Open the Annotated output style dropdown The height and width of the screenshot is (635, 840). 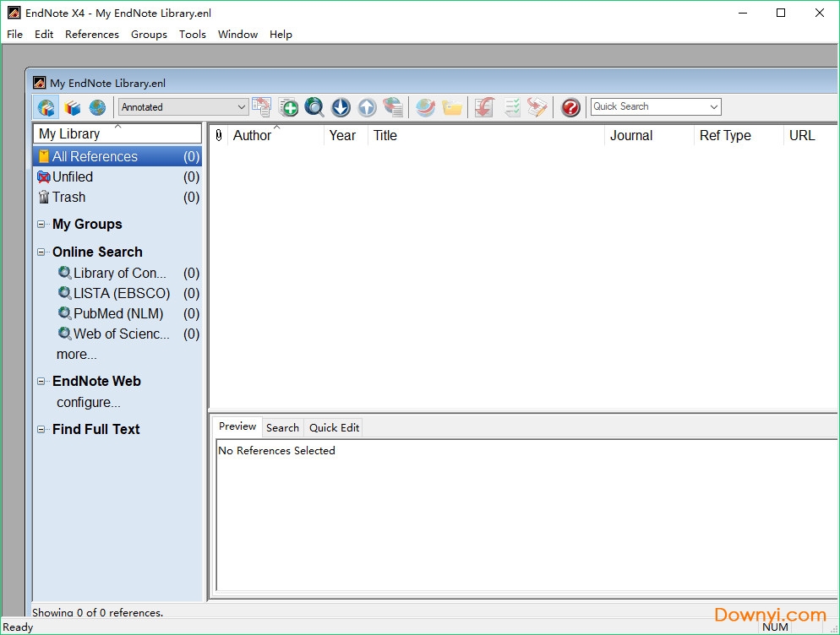tap(242, 107)
